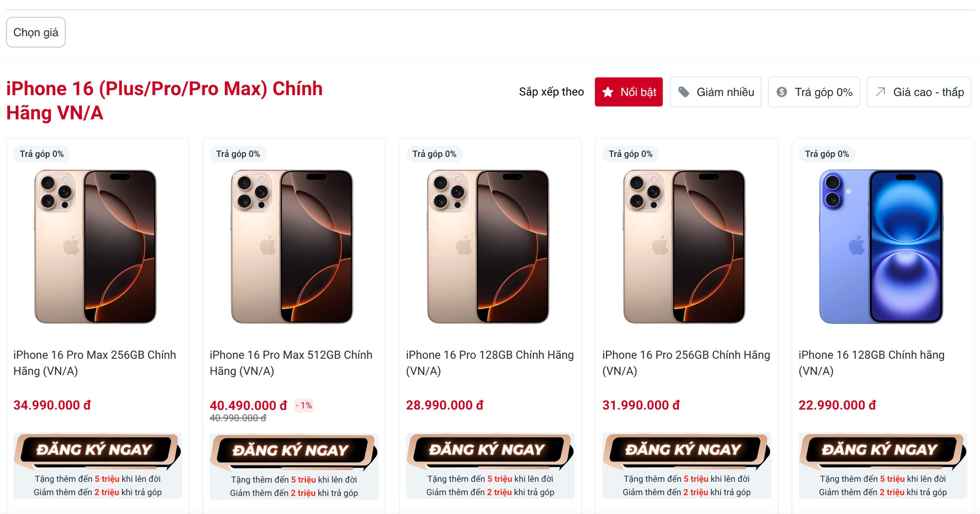
Task: Sort by Giá cao - thấp
Action: [x=918, y=92]
